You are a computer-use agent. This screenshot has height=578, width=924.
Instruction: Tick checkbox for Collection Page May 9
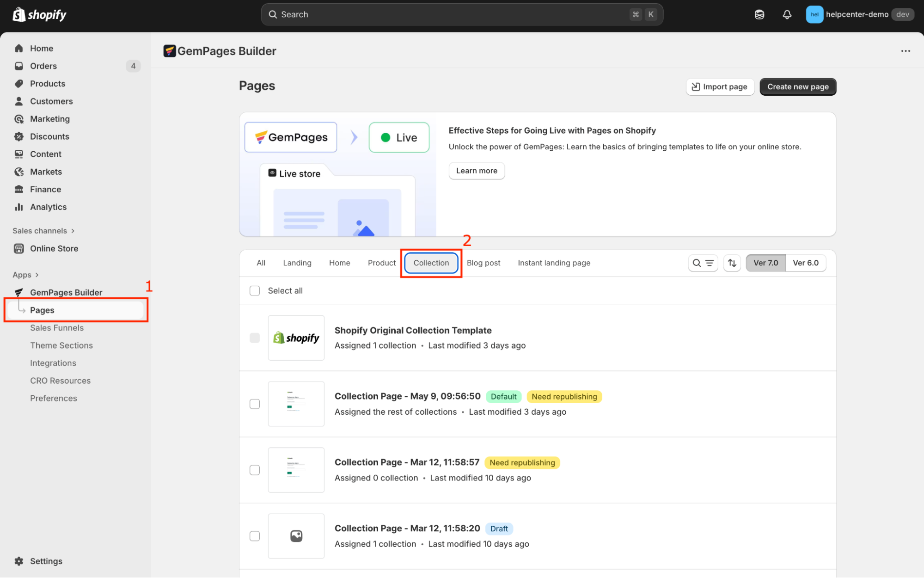(x=255, y=404)
